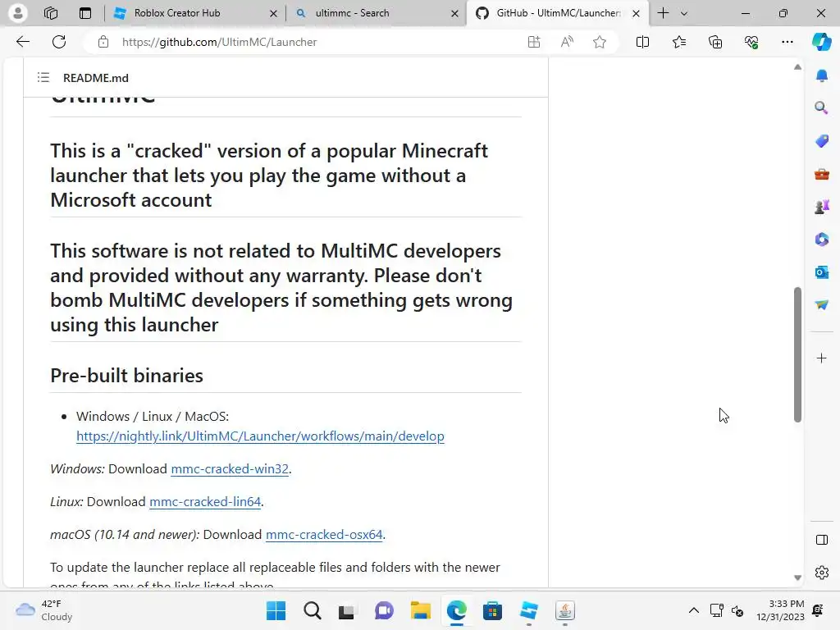Add this page to favorites star
This screenshot has width=840, height=630.
(600, 42)
